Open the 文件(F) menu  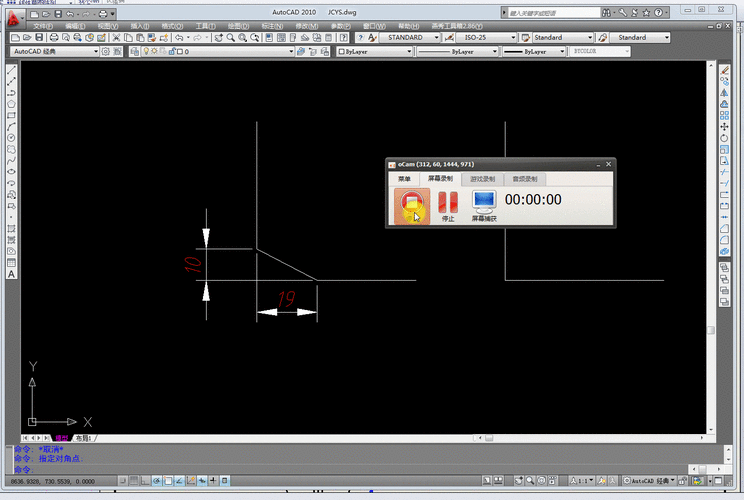[x=43, y=26]
